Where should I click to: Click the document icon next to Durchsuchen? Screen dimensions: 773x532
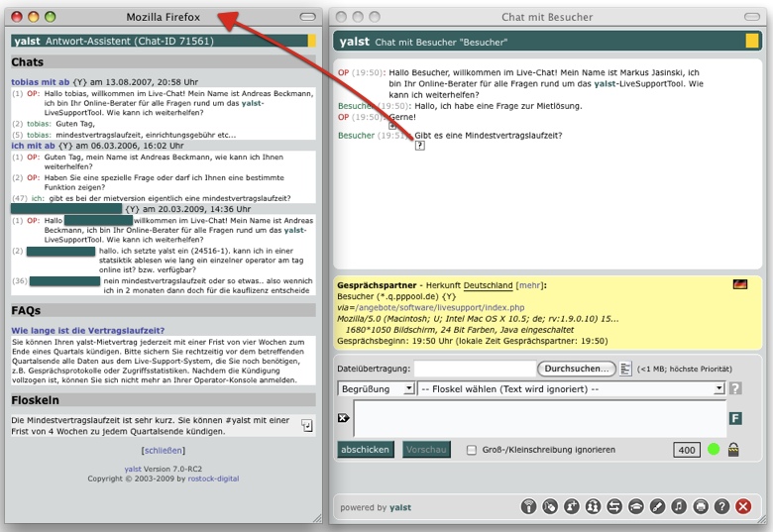(625, 369)
